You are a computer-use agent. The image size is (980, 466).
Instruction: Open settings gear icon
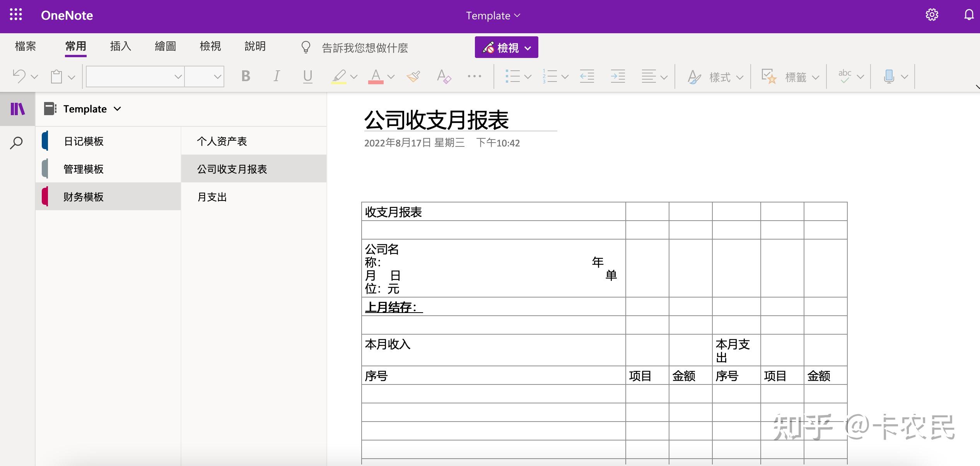tap(932, 15)
